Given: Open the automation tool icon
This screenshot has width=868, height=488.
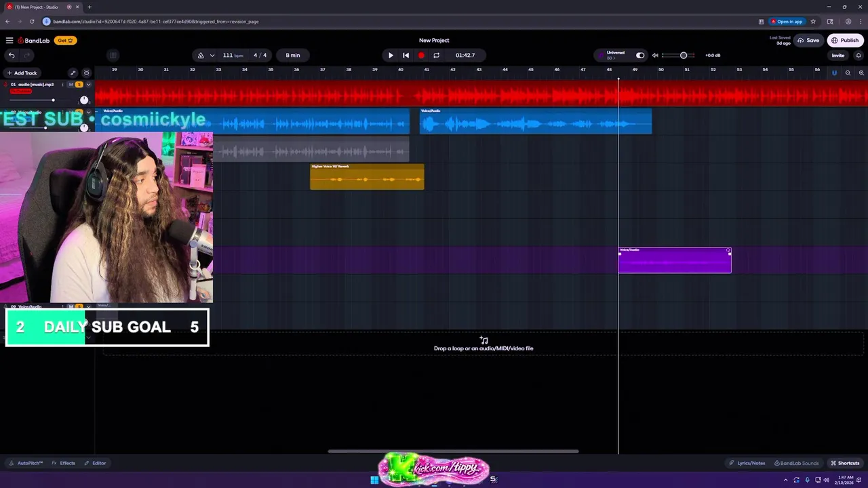Looking at the screenshot, I should click(x=73, y=73).
